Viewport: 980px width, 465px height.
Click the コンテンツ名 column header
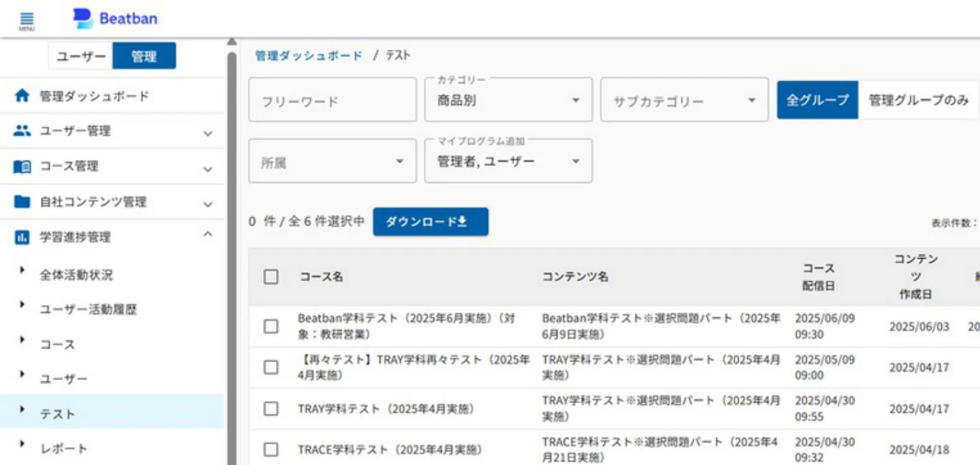(x=575, y=277)
